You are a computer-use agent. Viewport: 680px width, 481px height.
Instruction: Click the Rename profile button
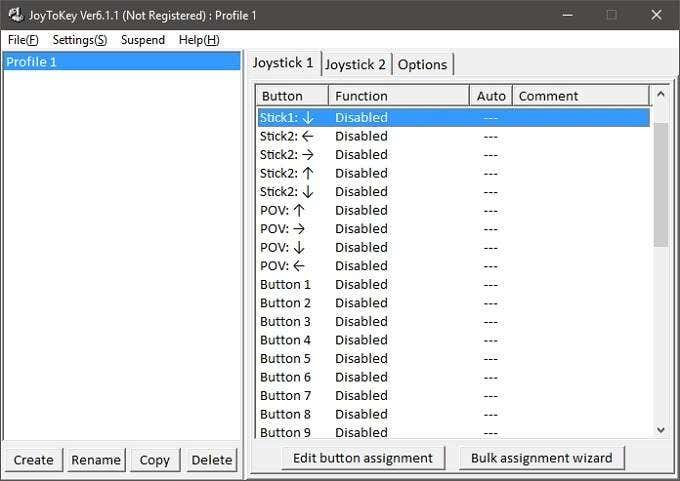96,460
